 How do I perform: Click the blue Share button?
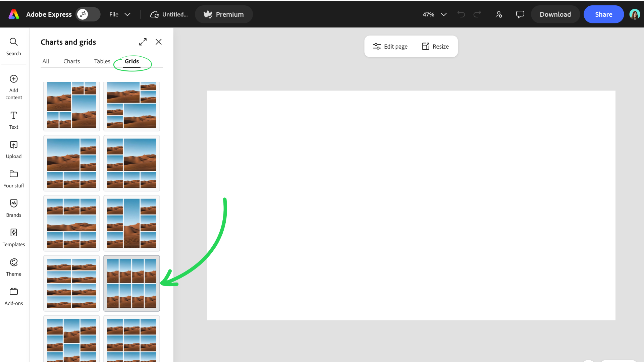coord(603,14)
